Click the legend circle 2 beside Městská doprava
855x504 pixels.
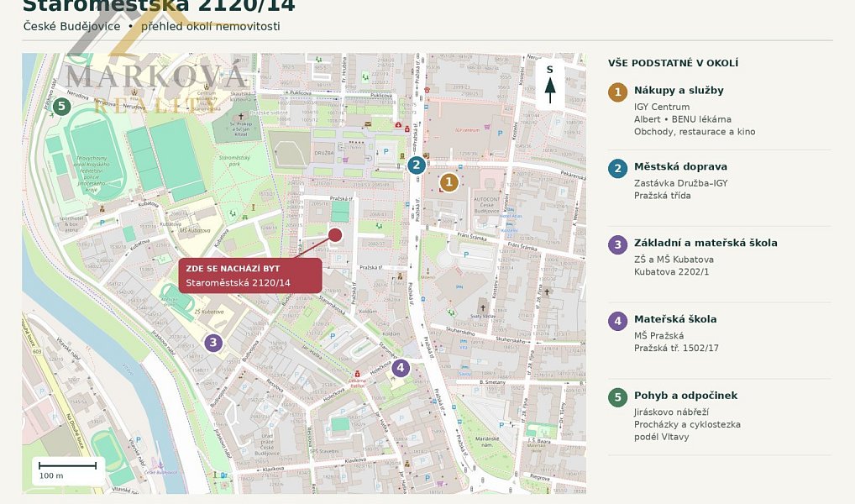click(618, 168)
